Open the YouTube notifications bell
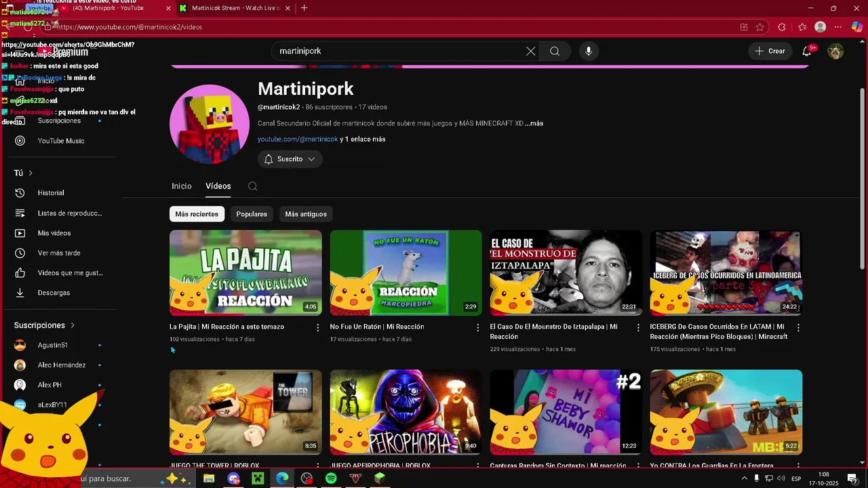This screenshot has width=868, height=488. [806, 51]
